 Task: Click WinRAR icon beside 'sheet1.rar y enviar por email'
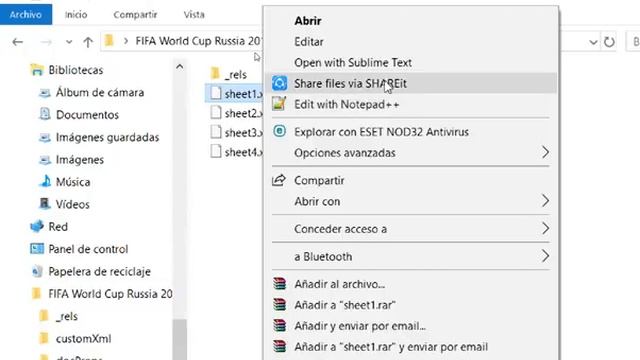coord(280,346)
